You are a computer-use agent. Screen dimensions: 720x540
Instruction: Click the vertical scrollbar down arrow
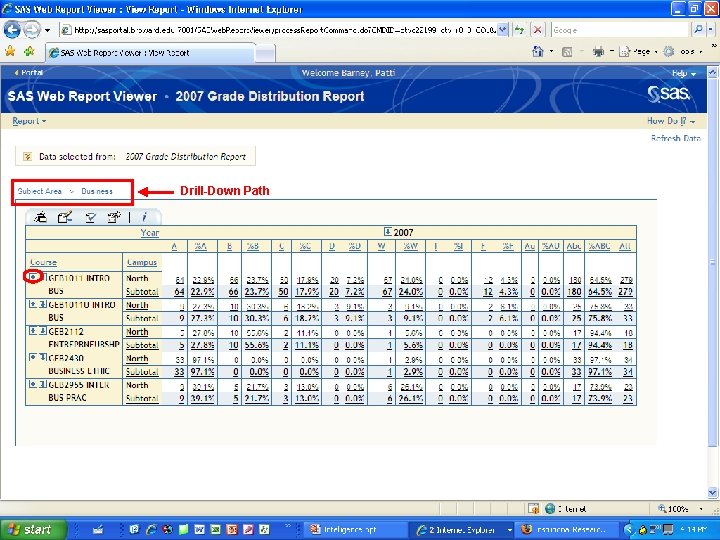point(712,493)
